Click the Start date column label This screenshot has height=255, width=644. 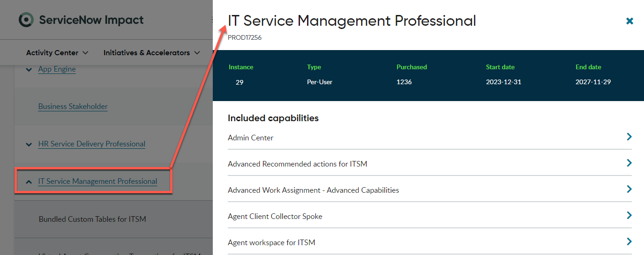click(x=501, y=67)
